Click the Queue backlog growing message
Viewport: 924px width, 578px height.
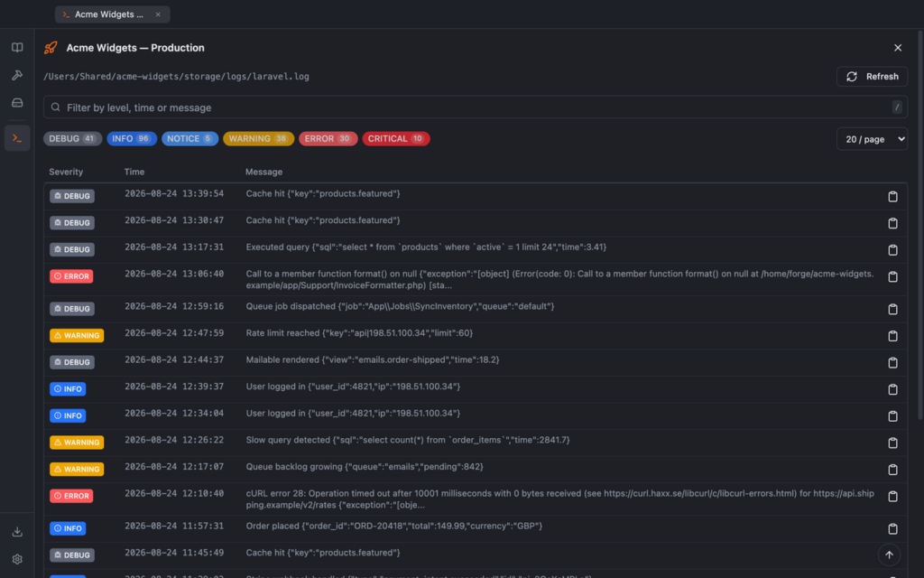pos(365,467)
